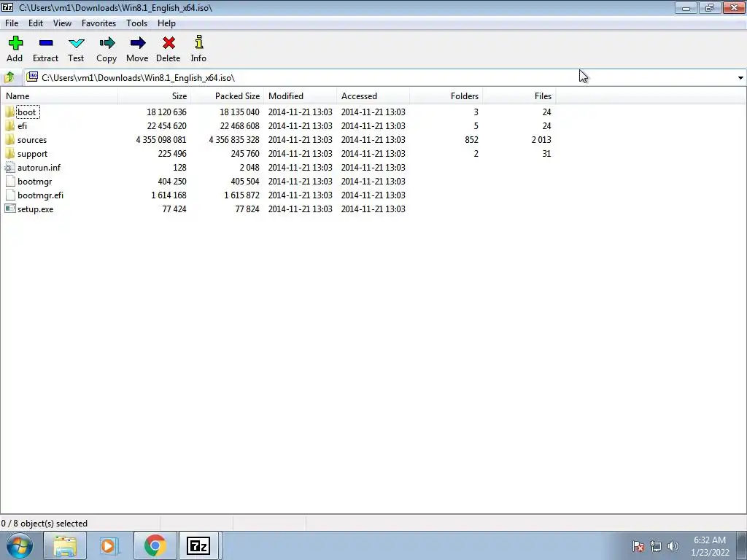Sort by the Folders column header

click(x=446, y=96)
